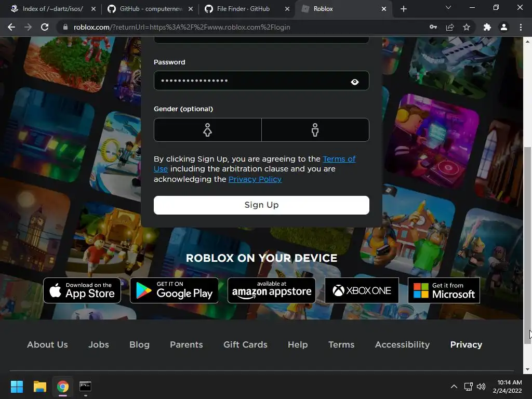
Task: Close the Index of /~dartz/isos/ tab
Action: pos(94,9)
